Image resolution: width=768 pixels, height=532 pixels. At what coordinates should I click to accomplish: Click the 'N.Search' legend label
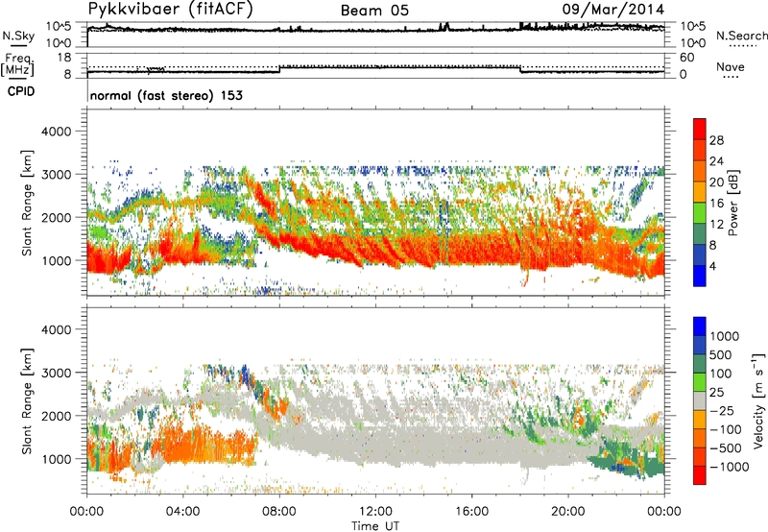point(741,36)
